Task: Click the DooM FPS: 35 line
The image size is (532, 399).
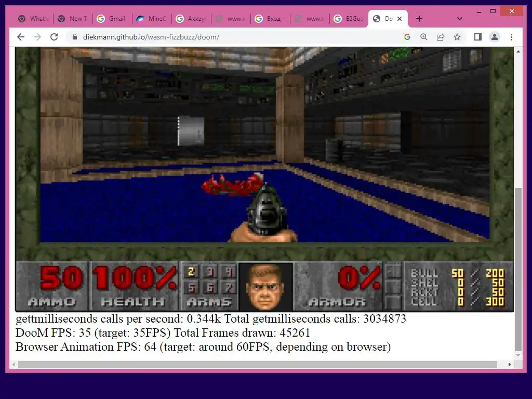Action: [163, 333]
